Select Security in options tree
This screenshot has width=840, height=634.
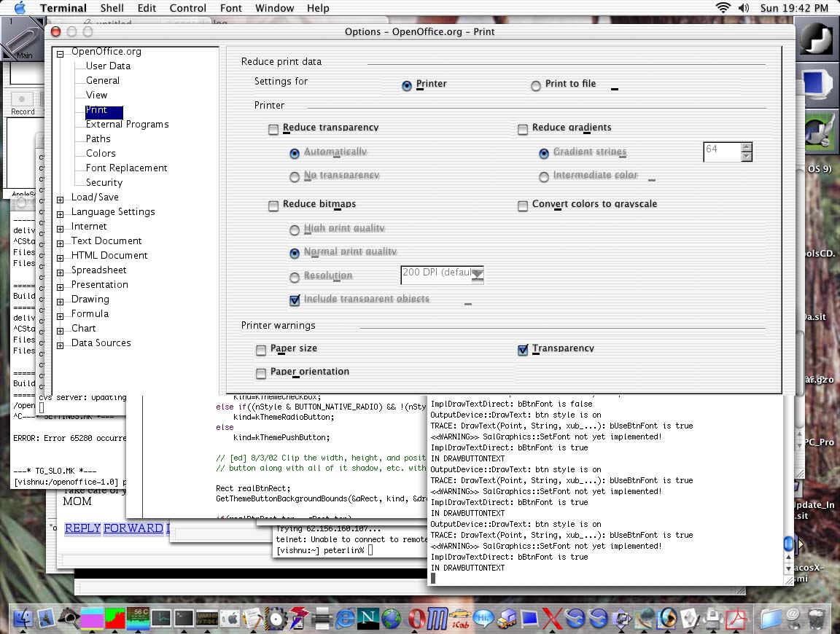coord(104,182)
